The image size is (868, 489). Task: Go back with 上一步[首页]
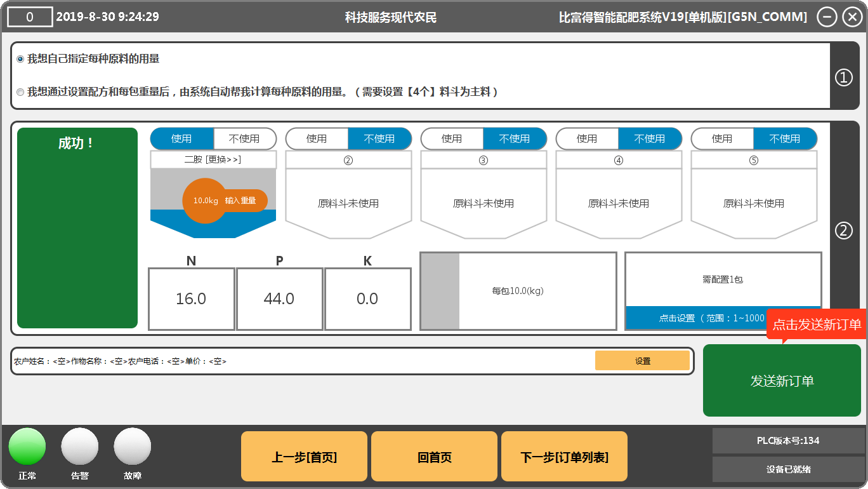tap(304, 457)
